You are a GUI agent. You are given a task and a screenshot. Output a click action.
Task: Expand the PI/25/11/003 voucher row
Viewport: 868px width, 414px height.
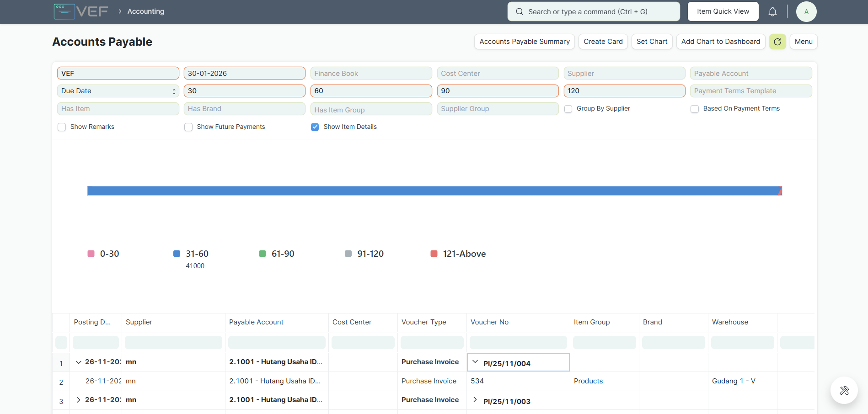tap(475, 400)
